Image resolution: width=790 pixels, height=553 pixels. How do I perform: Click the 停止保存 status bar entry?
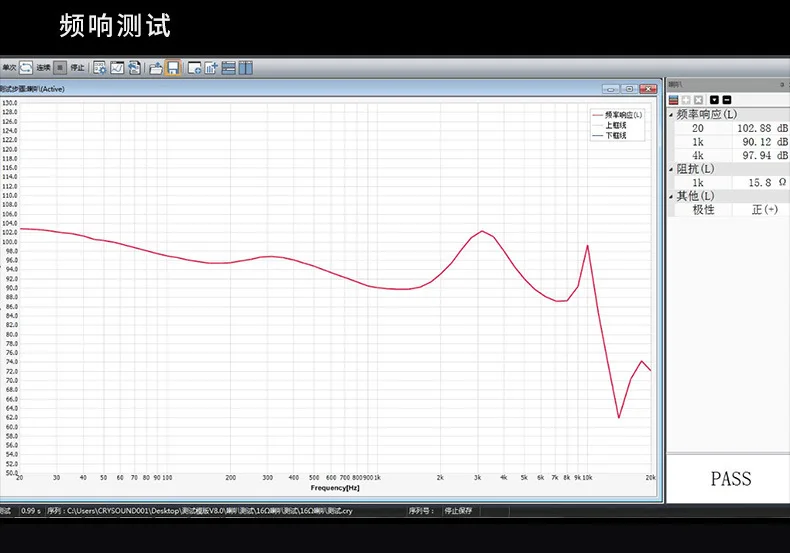coord(458,511)
